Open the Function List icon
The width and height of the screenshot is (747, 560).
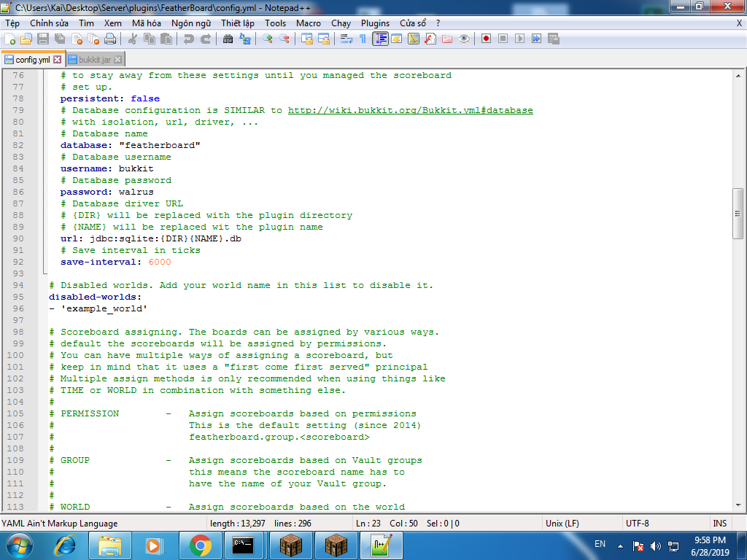(430, 39)
